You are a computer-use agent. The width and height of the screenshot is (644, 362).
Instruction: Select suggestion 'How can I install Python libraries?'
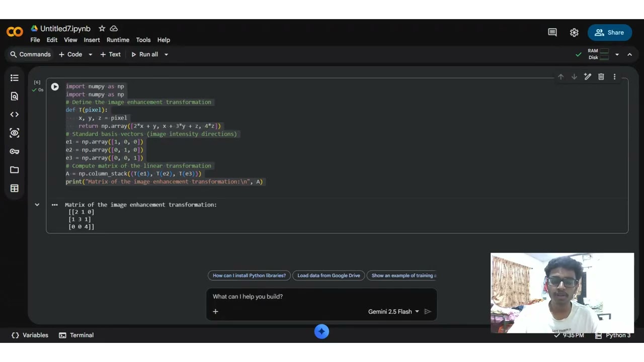(x=249, y=276)
